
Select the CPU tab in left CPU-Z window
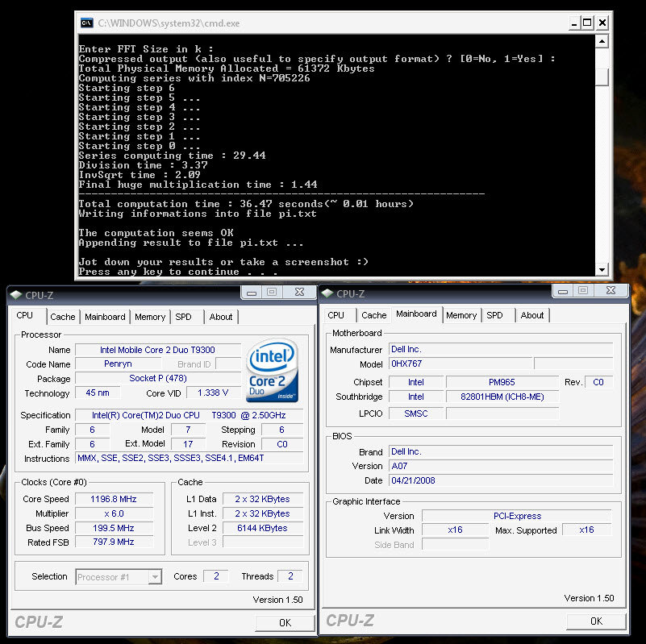[25, 315]
